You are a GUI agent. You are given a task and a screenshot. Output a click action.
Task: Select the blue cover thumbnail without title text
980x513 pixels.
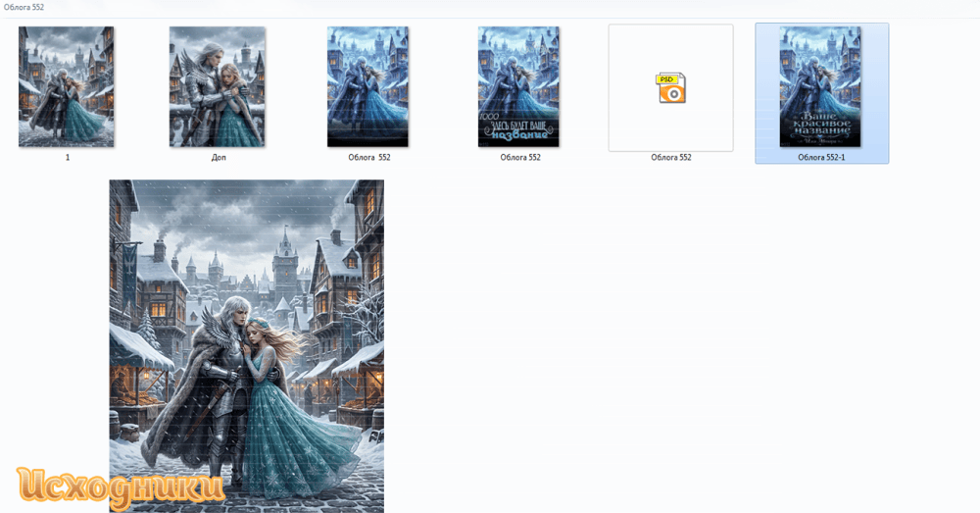[367, 86]
